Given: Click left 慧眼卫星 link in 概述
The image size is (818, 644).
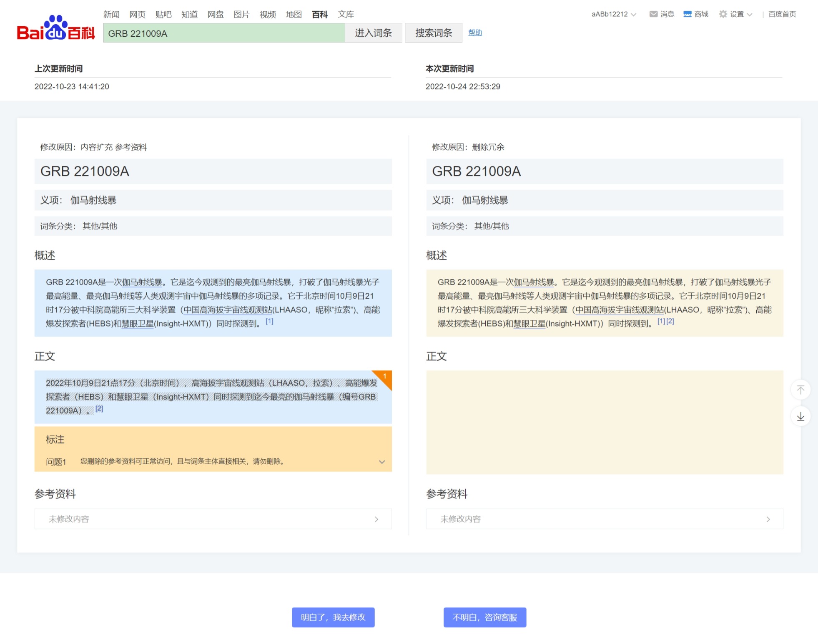Looking at the screenshot, I should (x=138, y=324).
